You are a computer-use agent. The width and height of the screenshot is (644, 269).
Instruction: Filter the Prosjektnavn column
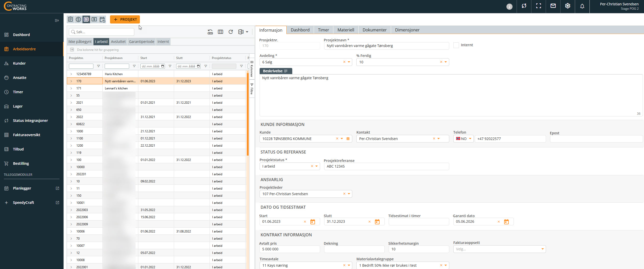pos(134,66)
